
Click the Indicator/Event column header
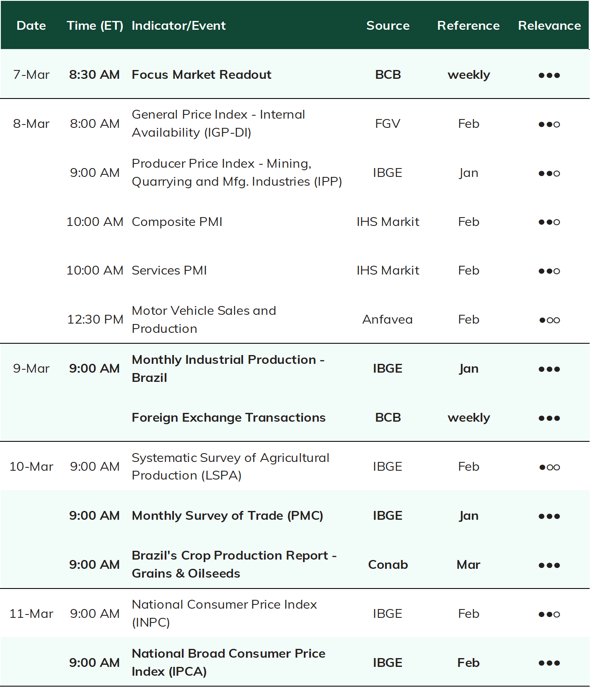pyautogui.click(x=179, y=26)
